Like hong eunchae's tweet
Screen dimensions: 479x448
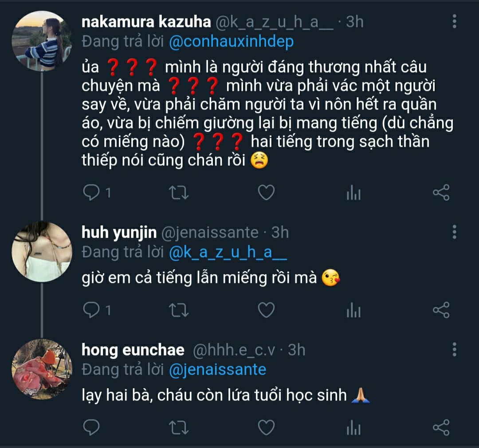(x=266, y=428)
